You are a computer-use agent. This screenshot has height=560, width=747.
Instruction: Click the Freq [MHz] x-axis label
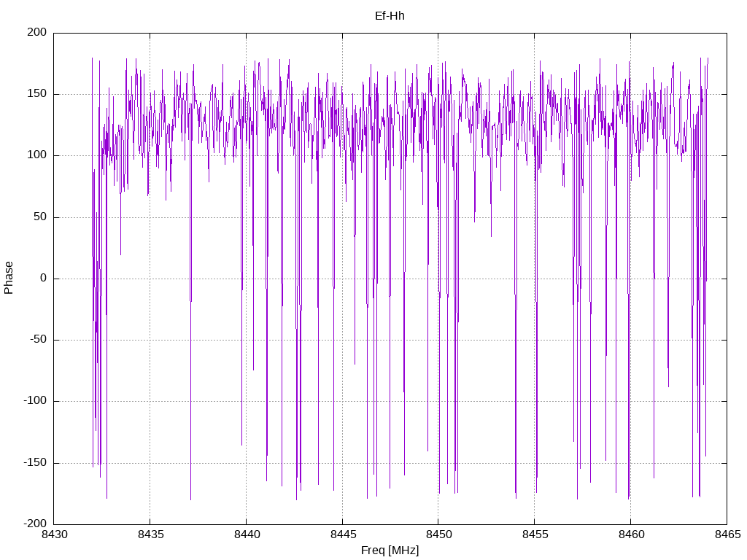tap(390, 551)
